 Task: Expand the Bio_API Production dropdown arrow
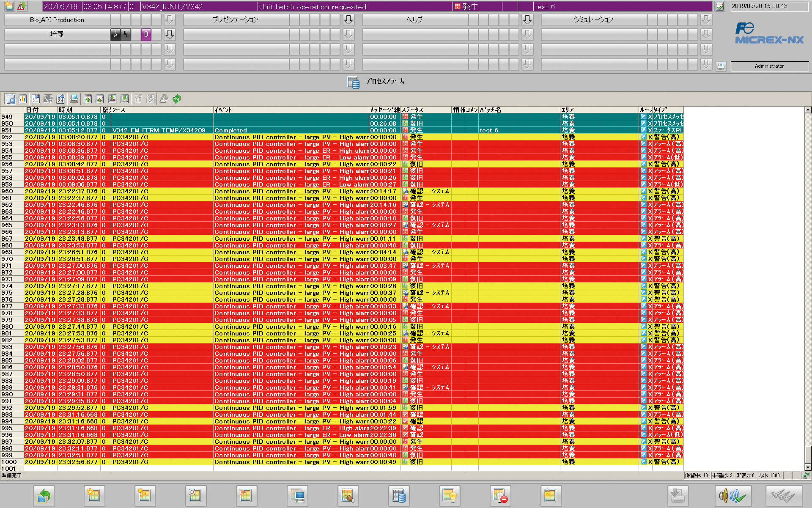coord(170,19)
